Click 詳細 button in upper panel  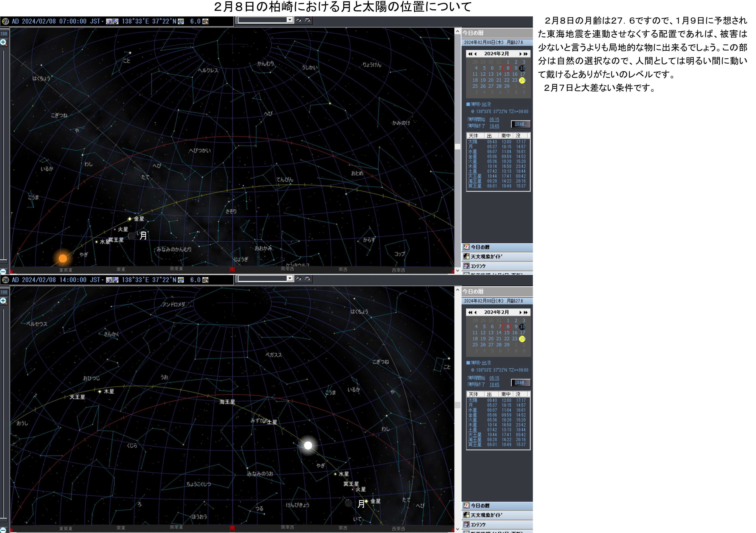[521, 124]
